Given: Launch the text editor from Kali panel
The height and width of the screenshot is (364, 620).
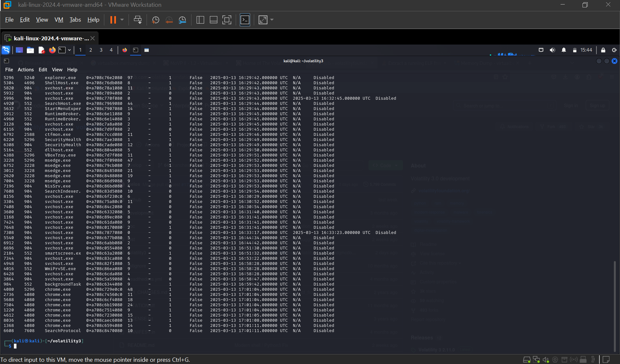Looking at the screenshot, I should click(x=41, y=50).
